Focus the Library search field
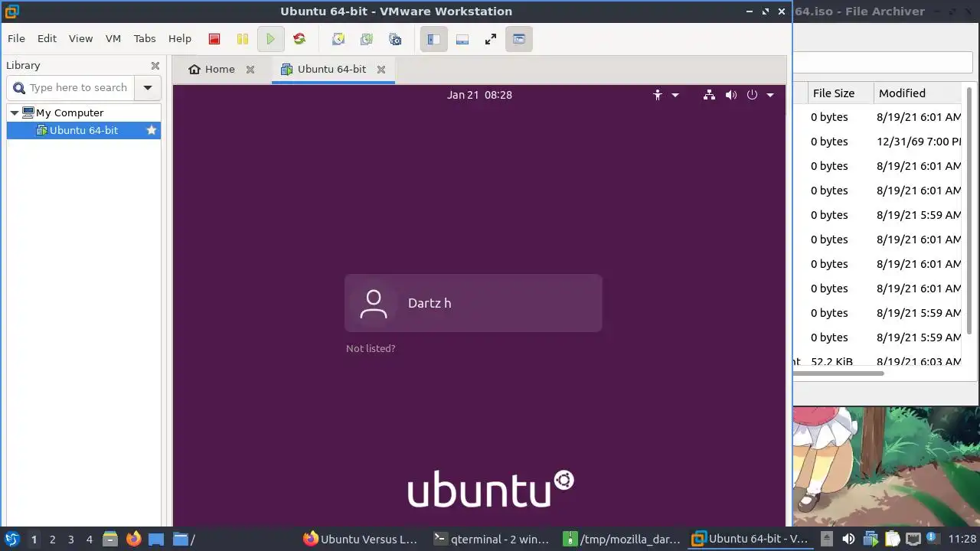980x551 pixels. pyautogui.click(x=71, y=88)
